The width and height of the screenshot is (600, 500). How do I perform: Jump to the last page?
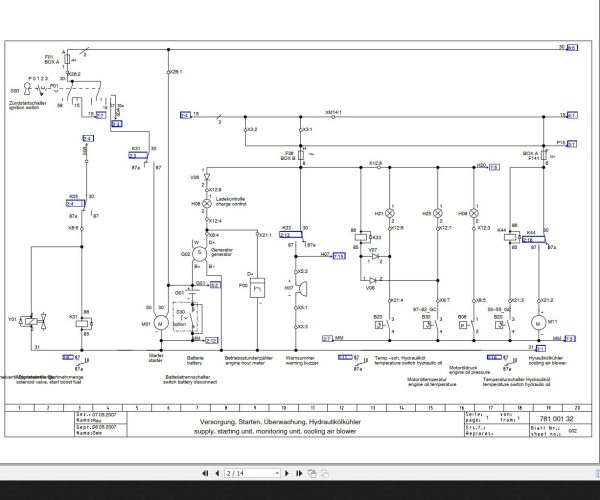[x=299, y=473]
